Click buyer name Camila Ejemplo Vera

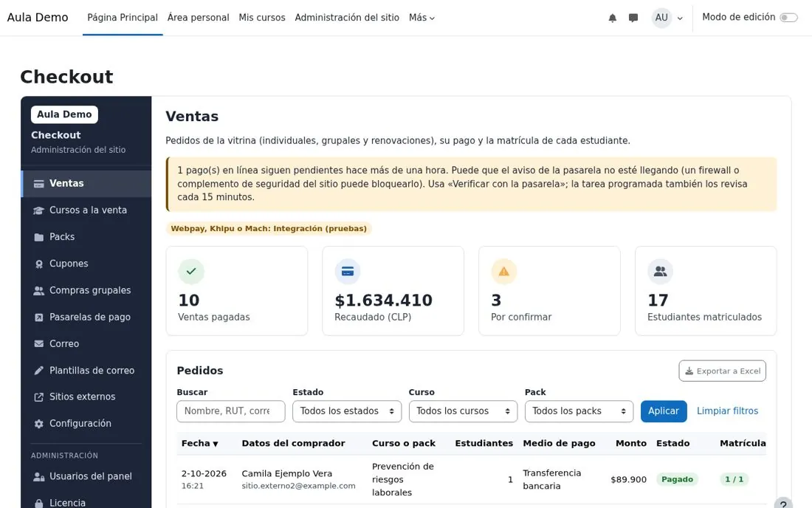point(287,473)
